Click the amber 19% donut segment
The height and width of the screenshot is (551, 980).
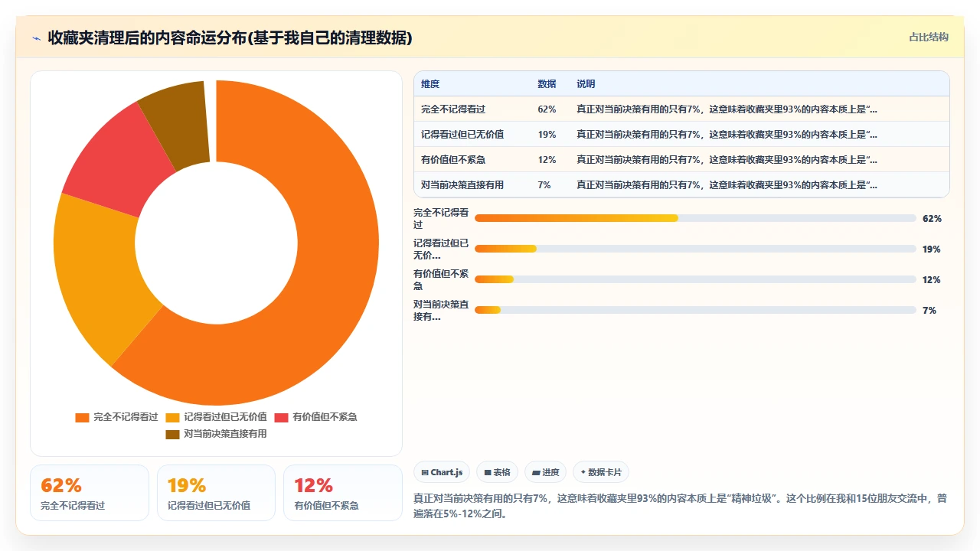click(x=100, y=275)
